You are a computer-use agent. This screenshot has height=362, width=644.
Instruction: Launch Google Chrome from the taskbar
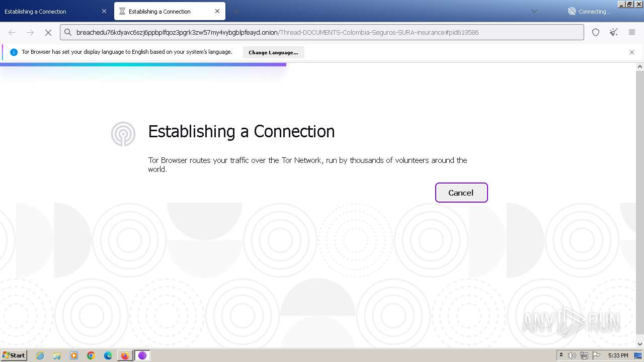pyautogui.click(x=91, y=355)
